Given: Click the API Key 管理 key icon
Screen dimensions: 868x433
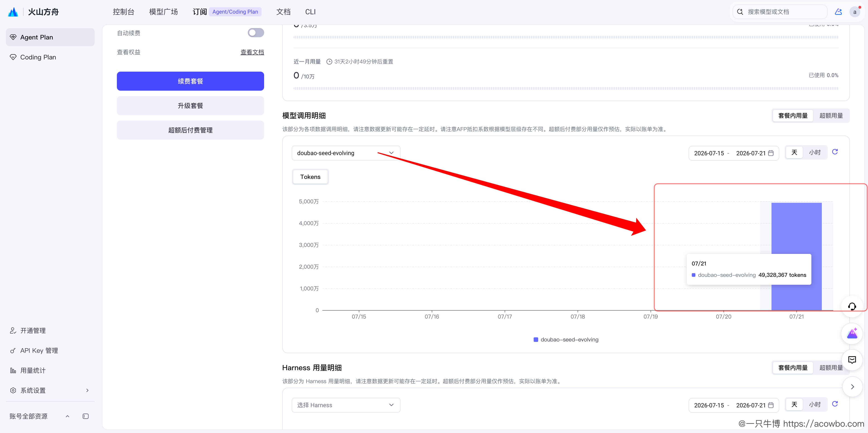Looking at the screenshot, I should tap(13, 350).
